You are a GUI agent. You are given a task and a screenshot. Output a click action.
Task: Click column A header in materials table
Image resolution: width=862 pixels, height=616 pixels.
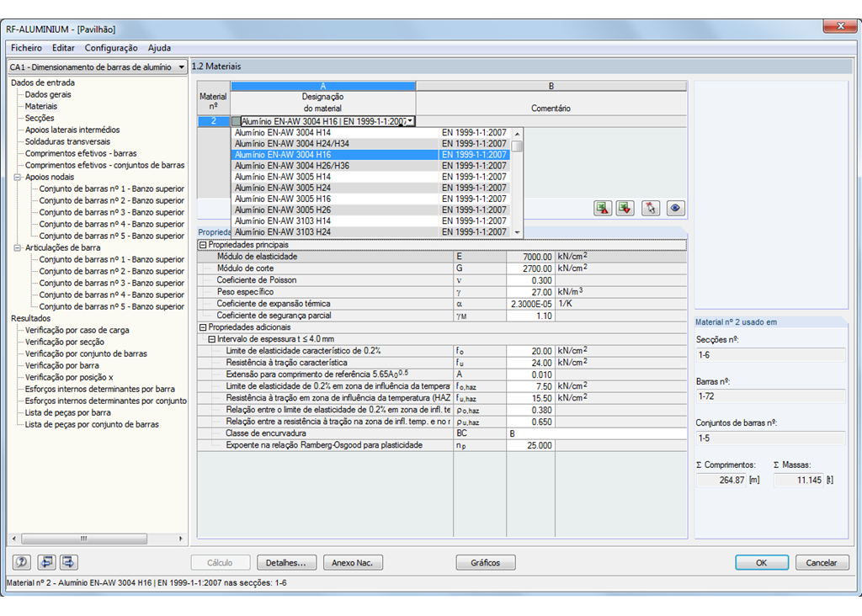[x=323, y=86]
